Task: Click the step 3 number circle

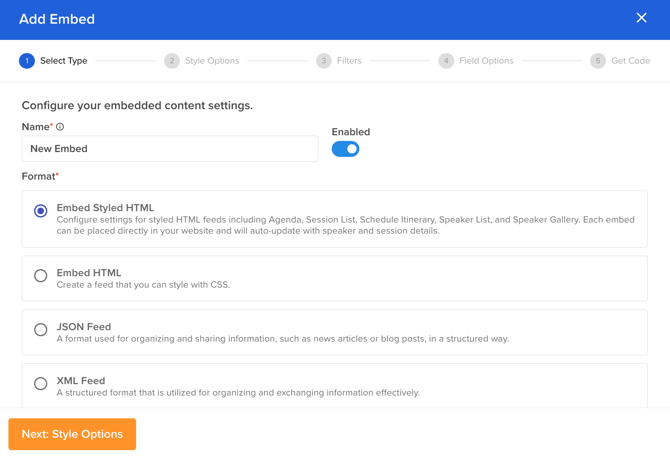Action: pyautogui.click(x=323, y=61)
